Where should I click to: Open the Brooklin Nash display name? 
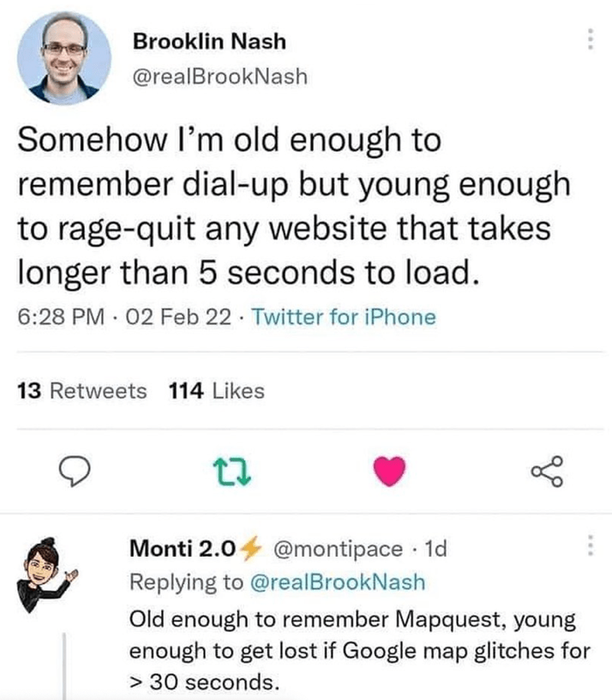(210, 41)
